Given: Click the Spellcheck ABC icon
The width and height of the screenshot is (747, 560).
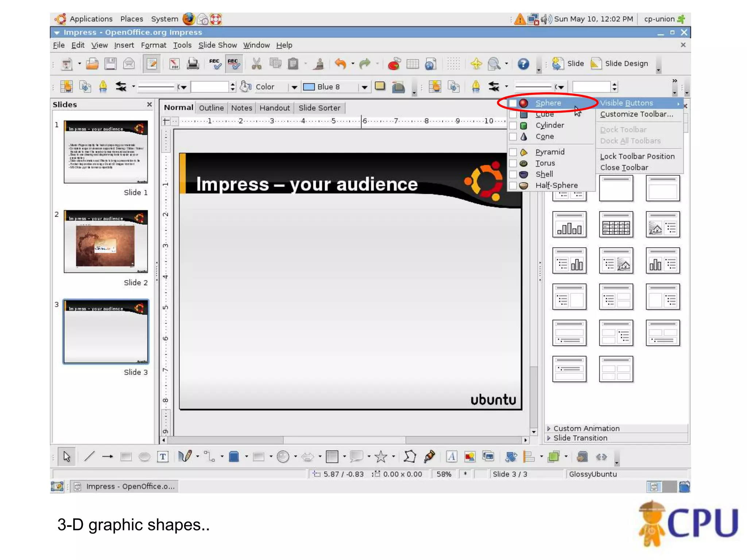Looking at the screenshot, I should [215, 64].
